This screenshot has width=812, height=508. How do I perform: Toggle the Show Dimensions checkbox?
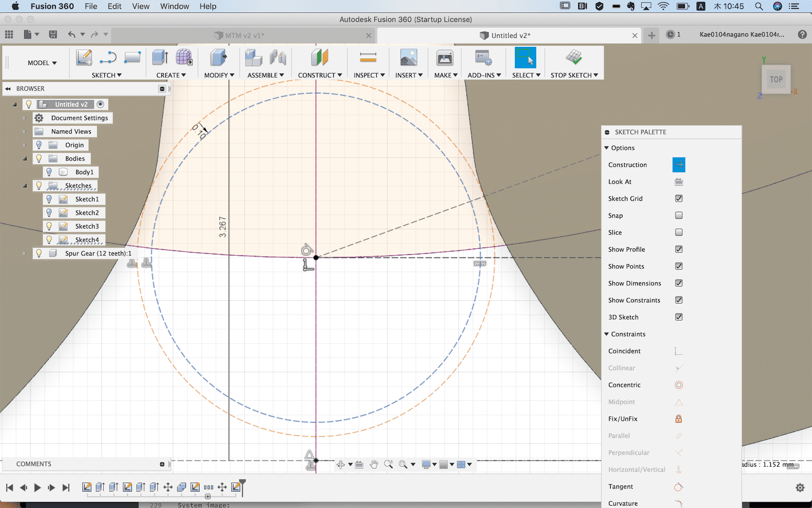[678, 283]
